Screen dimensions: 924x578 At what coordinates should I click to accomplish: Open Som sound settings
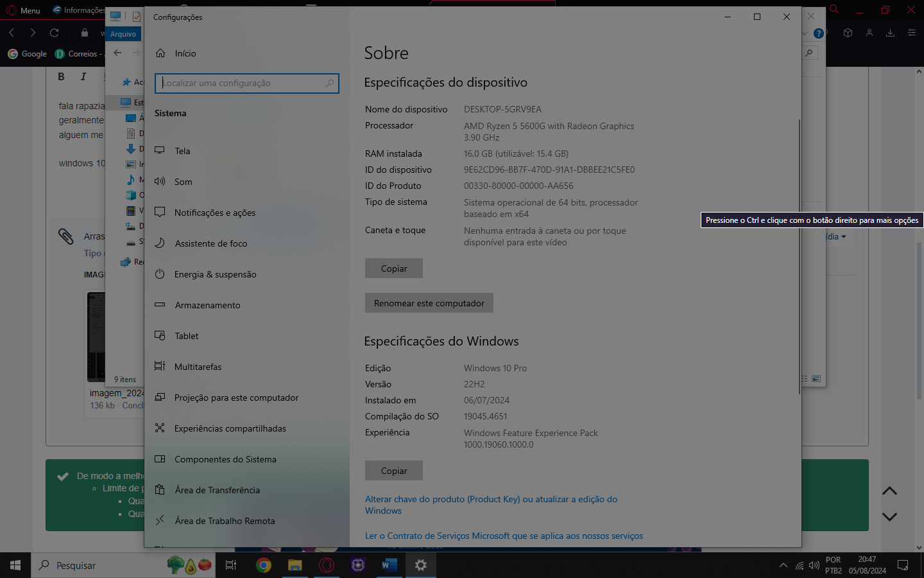point(247,182)
